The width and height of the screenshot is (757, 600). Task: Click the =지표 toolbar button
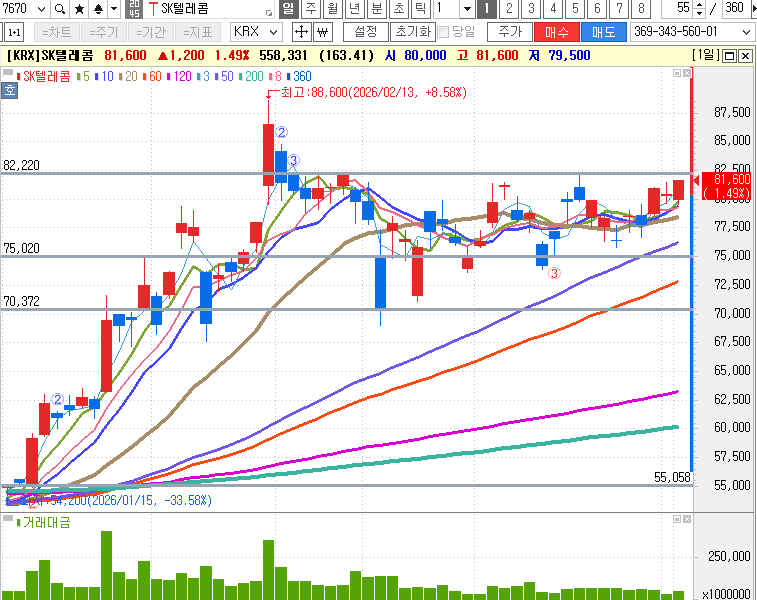coord(197,32)
